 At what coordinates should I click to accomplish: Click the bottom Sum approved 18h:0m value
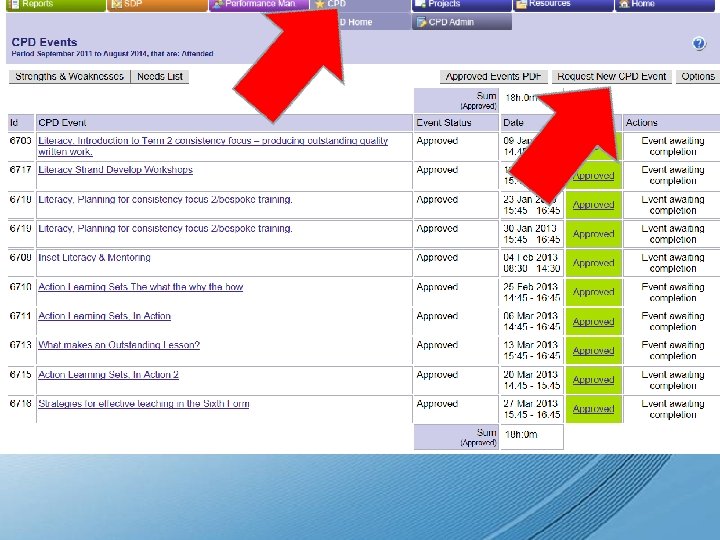point(521,434)
